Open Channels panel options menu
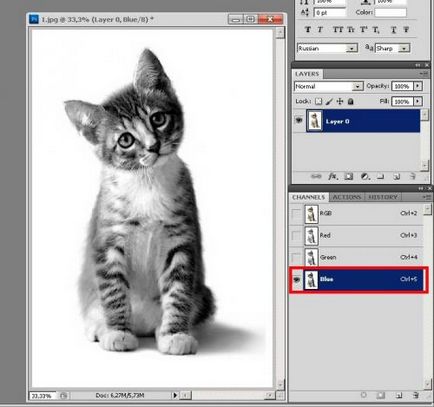Viewport: 434px width, 407px height. point(426,197)
